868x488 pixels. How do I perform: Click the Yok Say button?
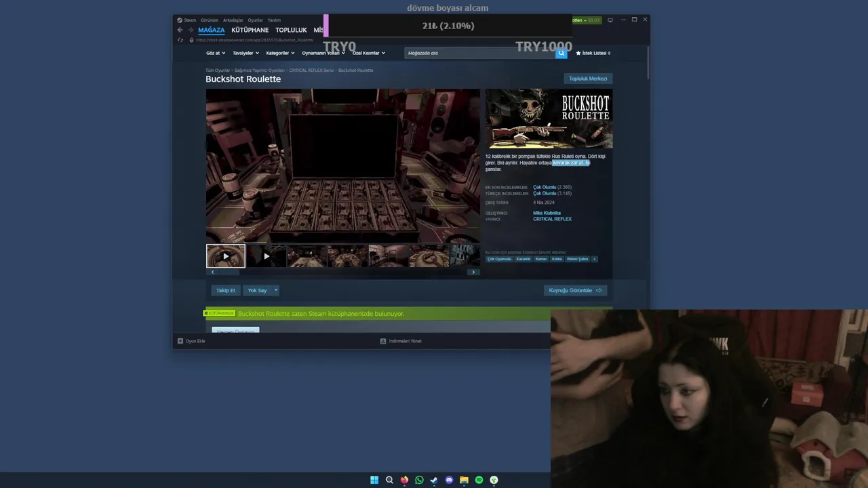[257, 290]
